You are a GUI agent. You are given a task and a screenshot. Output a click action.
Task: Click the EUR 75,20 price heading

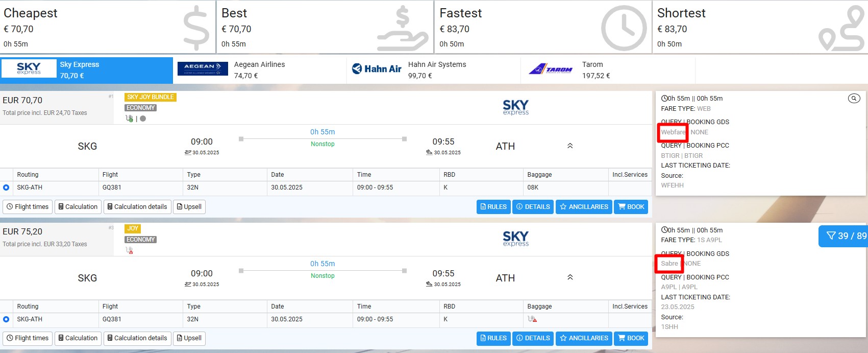pyautogui.click(x=22, y=231)
